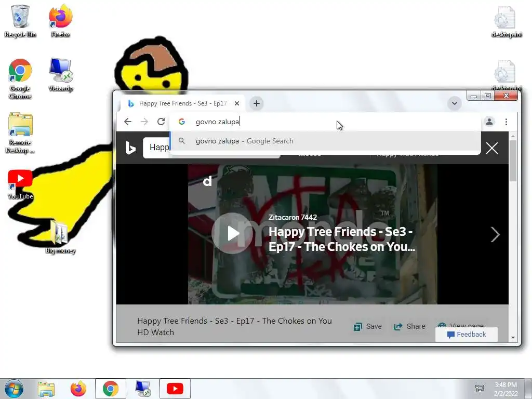Click the taskbar clock showing 3:48 PM
The width and height of the screenshot is (532, 399).
pos(506,389)
